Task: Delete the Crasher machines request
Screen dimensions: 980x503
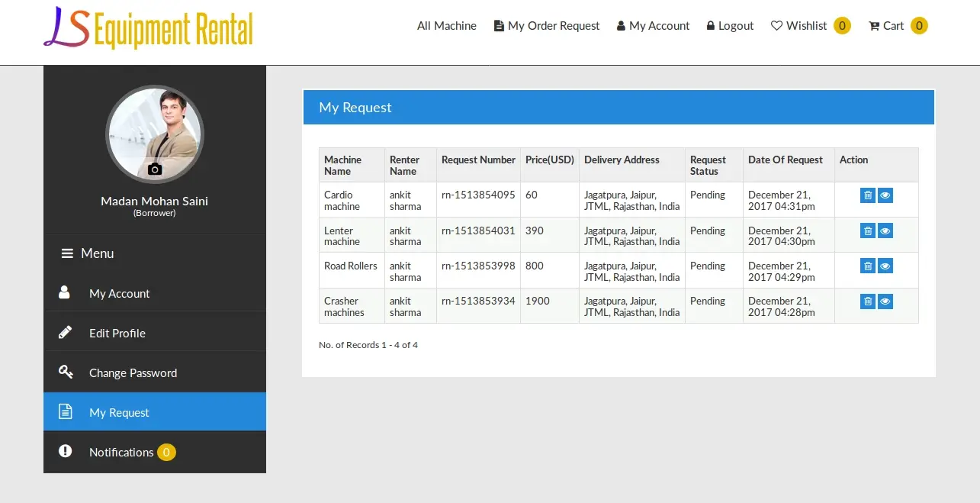Action: (868, 301)
